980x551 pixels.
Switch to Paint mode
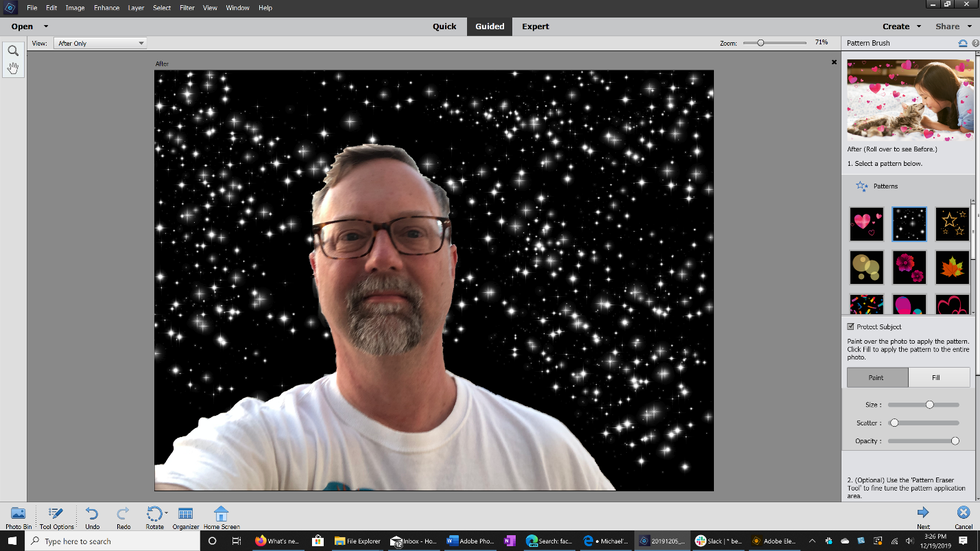click(x=877, y=377)
